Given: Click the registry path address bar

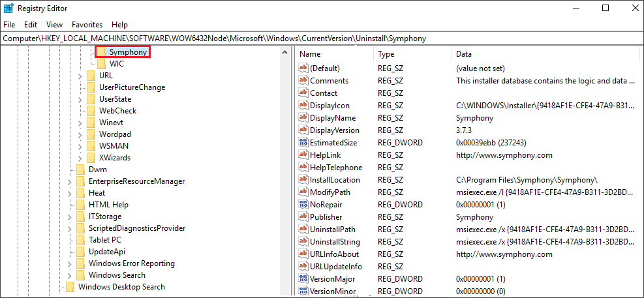Looking at the screenshot, I should point(322,38).
